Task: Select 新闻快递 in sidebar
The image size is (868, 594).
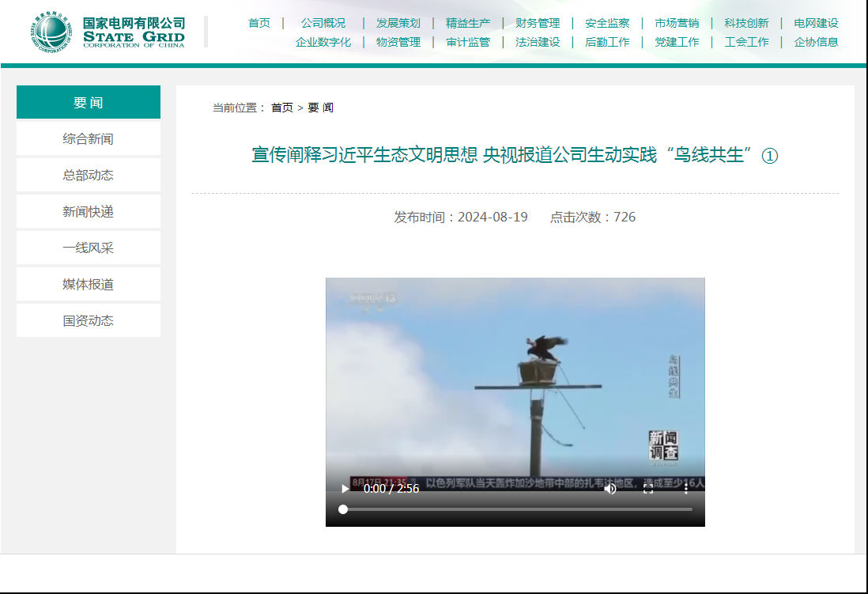Action: (x=89, y=211)
